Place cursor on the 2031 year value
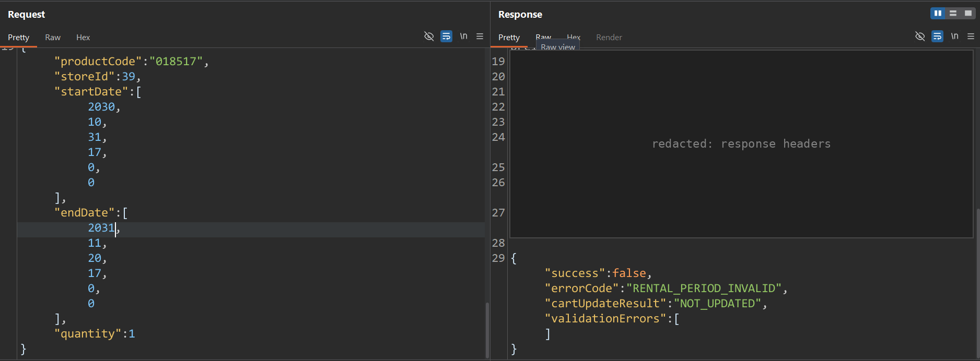The height and width of the screenshot is (361, 980). pos(101,228)
